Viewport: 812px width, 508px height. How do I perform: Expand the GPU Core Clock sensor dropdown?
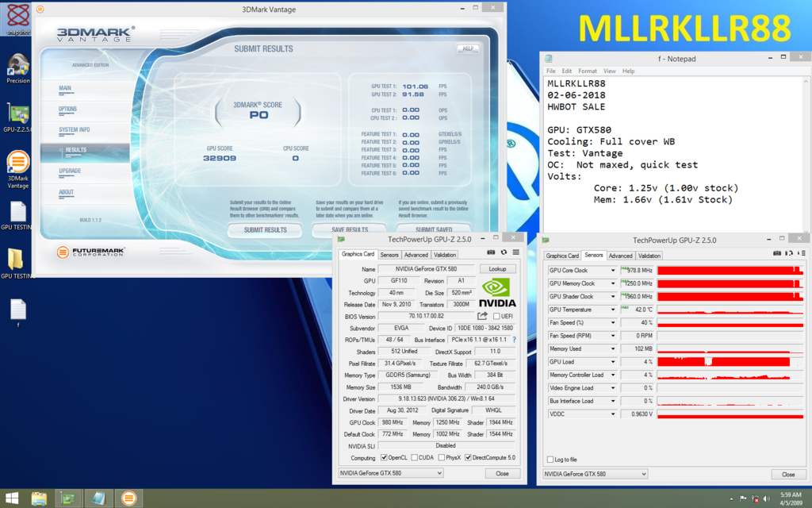pyautogui.click(x=613, y=271)
